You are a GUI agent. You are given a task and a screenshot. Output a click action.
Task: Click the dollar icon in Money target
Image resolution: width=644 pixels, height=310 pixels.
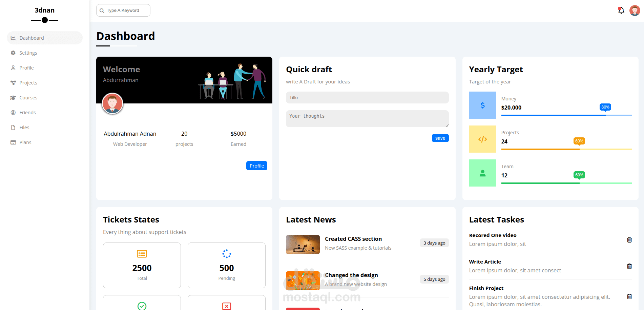pyautogui.click(x=482, y=105)
